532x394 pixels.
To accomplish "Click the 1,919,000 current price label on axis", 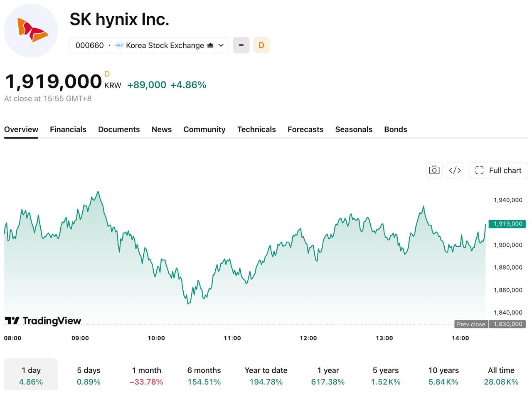I will 507,224.
